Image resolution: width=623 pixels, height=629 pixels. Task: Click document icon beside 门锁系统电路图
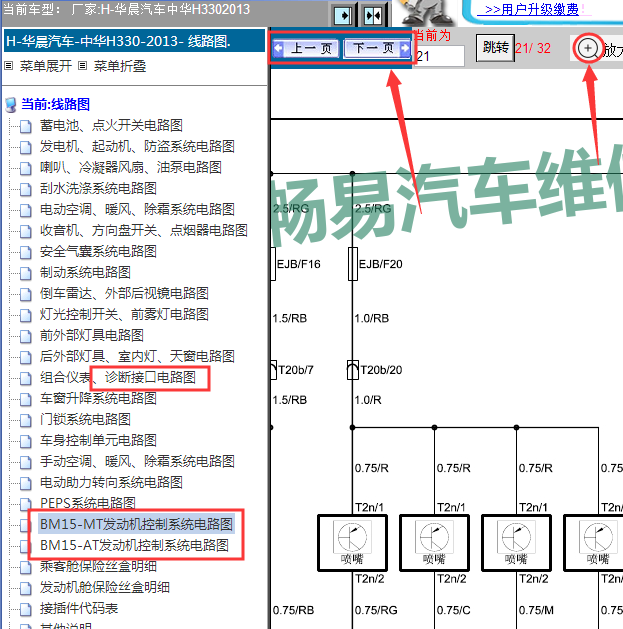click(26, 420)
